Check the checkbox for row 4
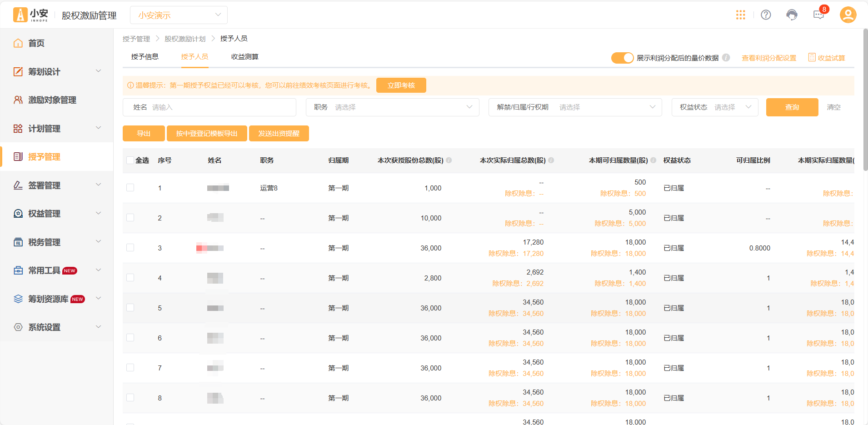Image resolution: width=868 pixels, height=425 pixels. (x=130, y=278)
